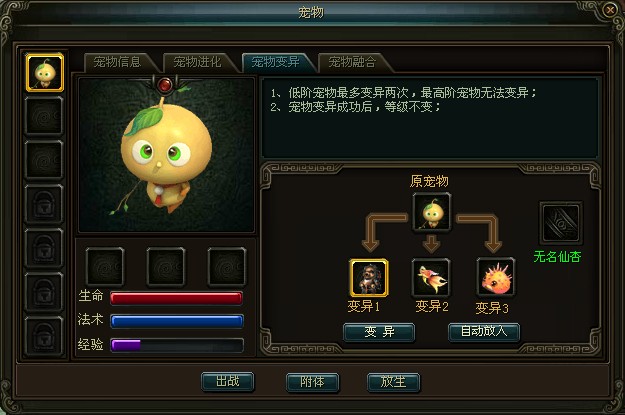Viewport: 625px width, 415px height.
Task: Click the 无名仙杏 item slot
Action: coord(561,222)
